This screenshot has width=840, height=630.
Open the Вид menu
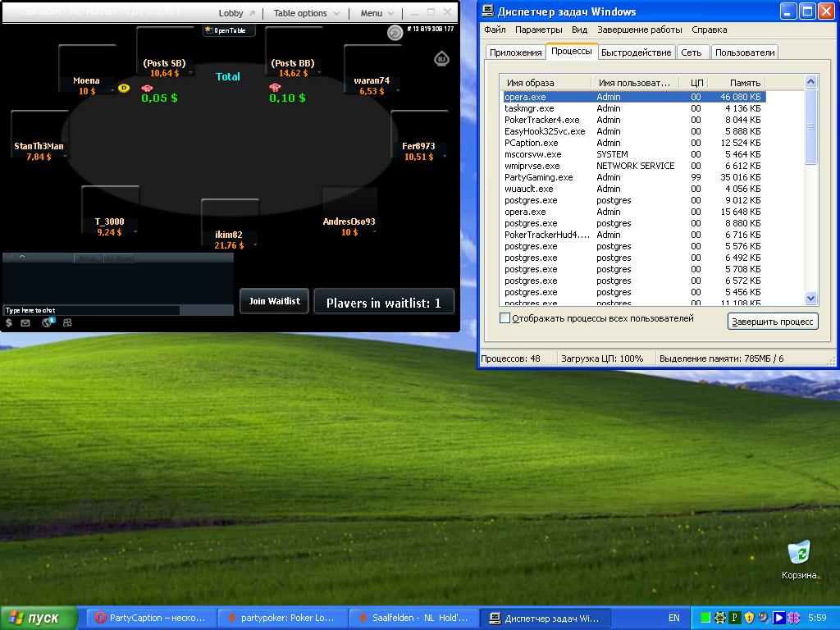pos(579,30)
